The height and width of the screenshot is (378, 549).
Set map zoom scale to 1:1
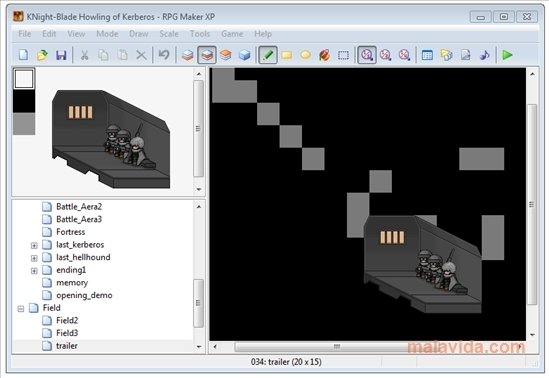(367, 55)
